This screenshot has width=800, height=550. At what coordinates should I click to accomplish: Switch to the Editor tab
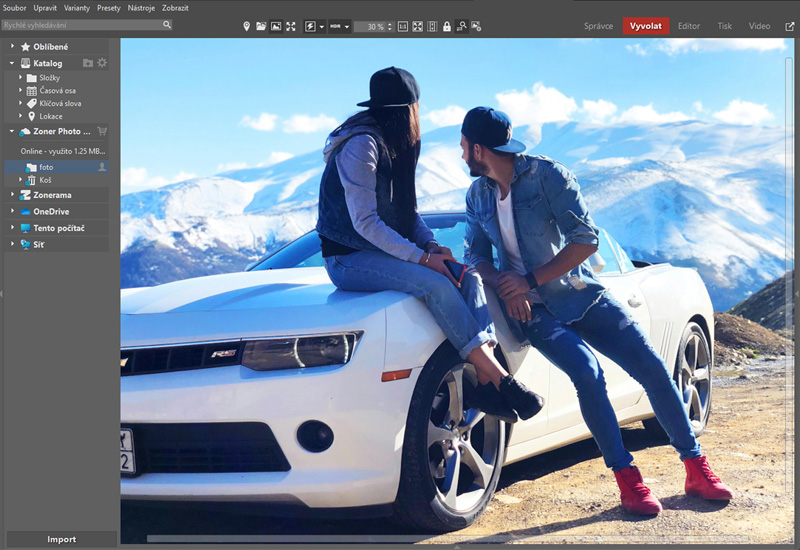688,26
